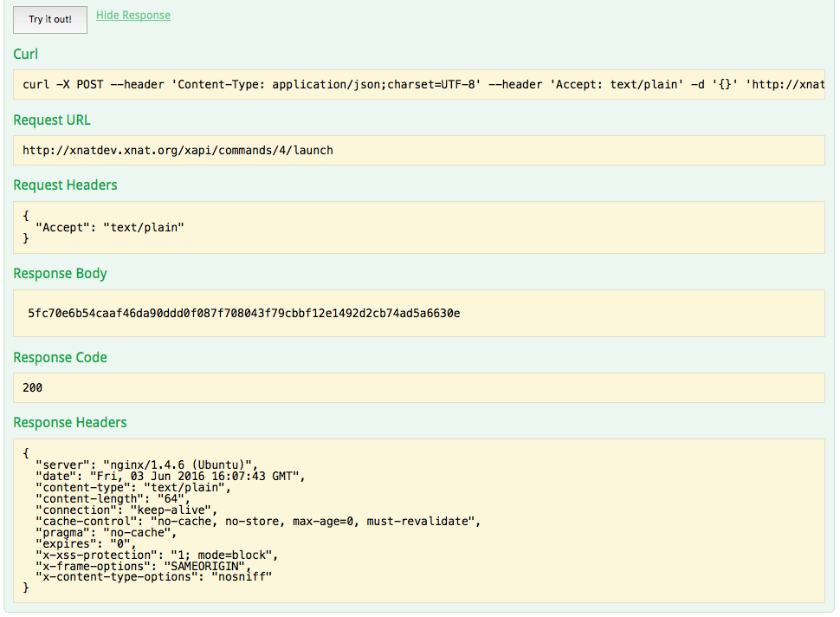
Task: Click the Try it out! button
Action: pos(50,19)
